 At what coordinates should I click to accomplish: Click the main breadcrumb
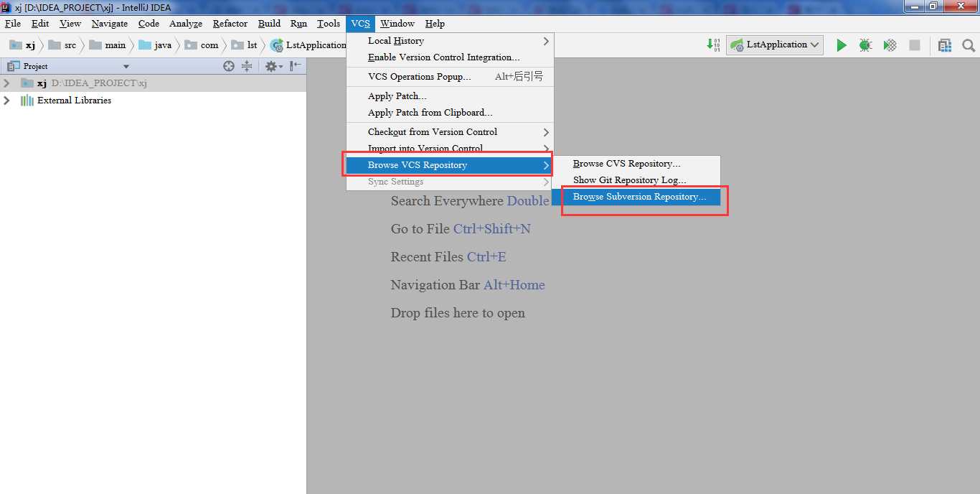[x=108, y=45]
